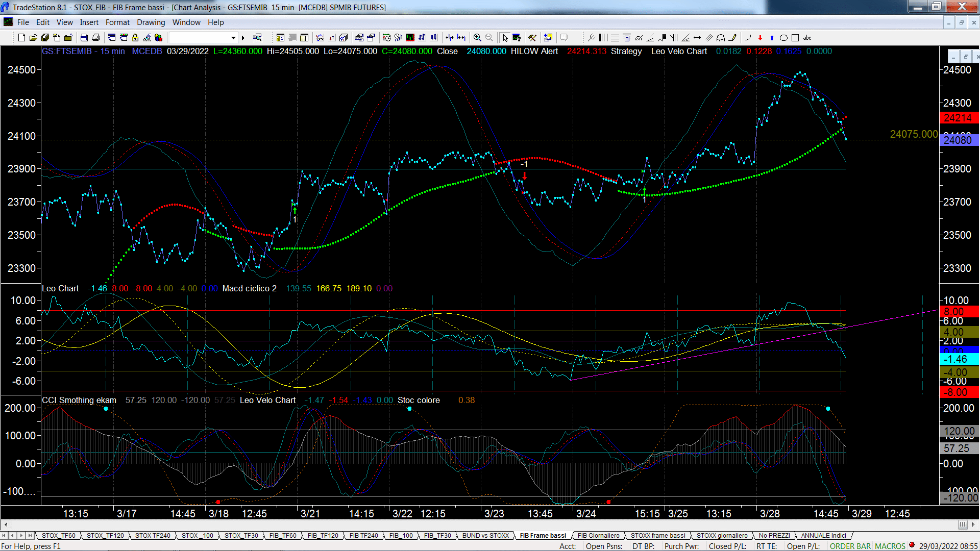Click the decrease bar spacing icon
The image size is (980, 551).
pos(449,38)
